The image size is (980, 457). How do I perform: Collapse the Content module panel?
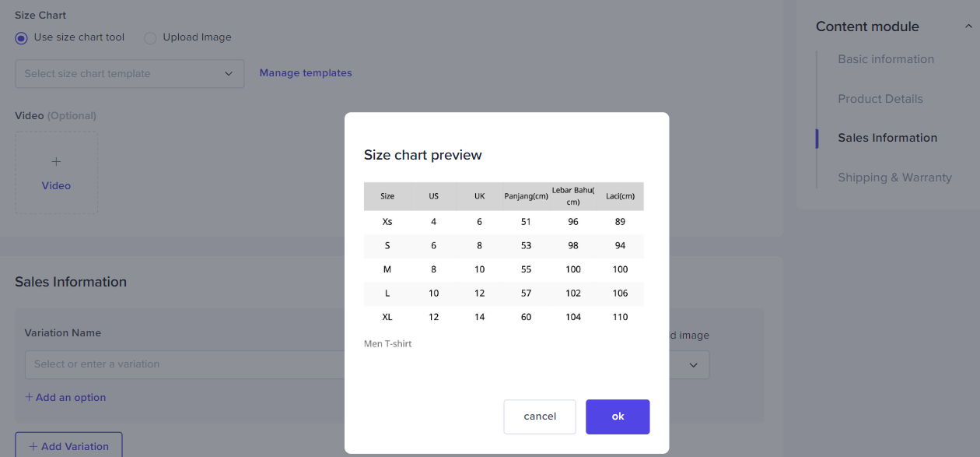pyautogui.click(x=968, y=26)
